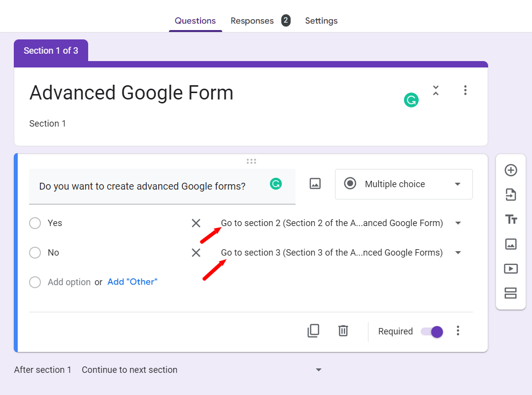Click the Add option radio circle
The height and width of the screenshot is (395, 532).
tap(35, 282)
